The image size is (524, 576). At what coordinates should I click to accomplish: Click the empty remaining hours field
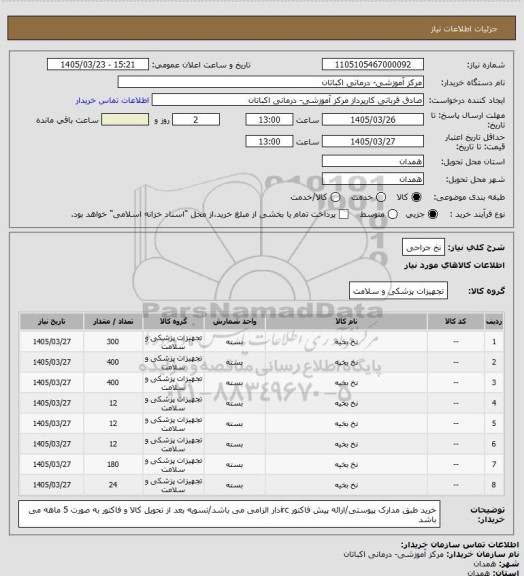tap(125, 120)
